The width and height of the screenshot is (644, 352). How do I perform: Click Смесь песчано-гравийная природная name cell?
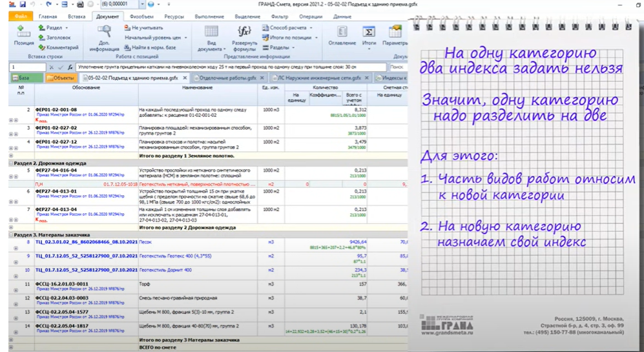178,298
